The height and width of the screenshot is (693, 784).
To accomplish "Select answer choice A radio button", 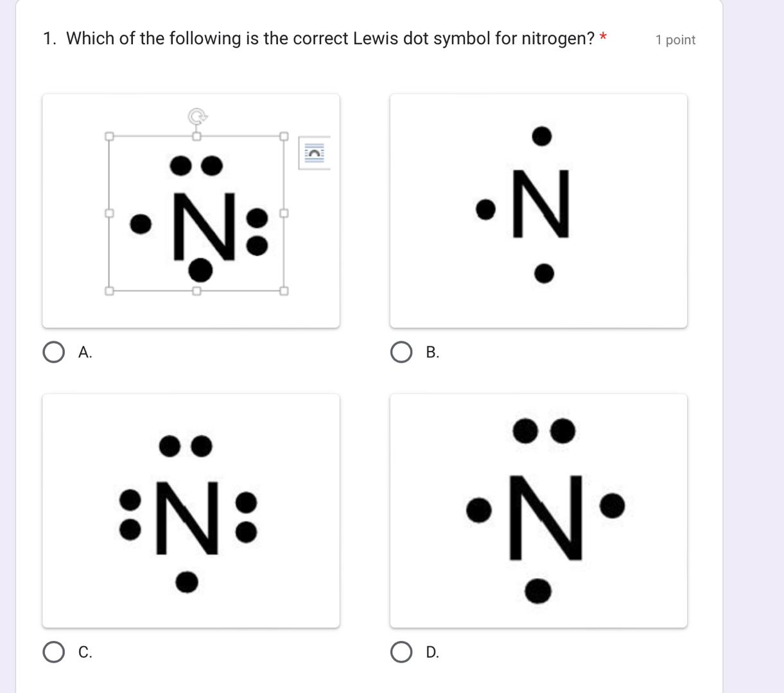I will coord(53,352).
